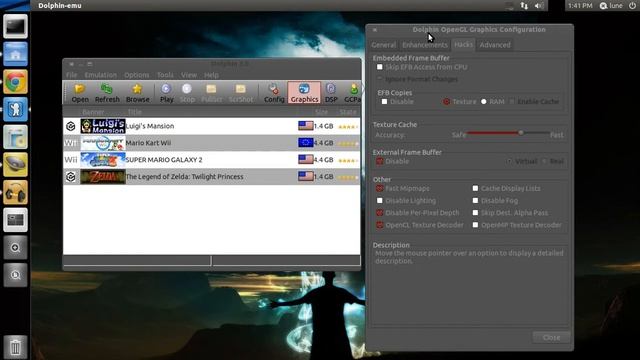This screenshot has width=640, height=360.
Task: Click the Zelda banner thumbnail
Action: click(103, 177)
